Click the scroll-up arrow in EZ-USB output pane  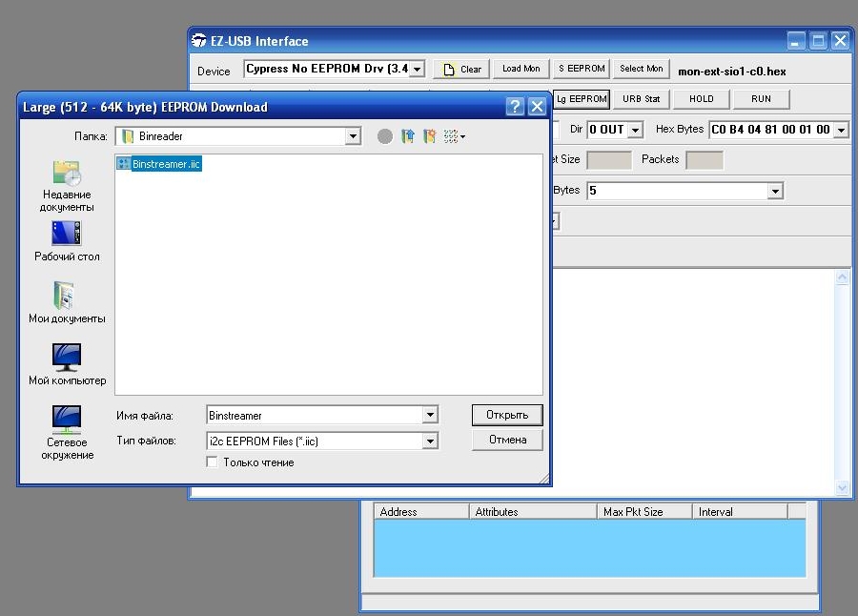[842, 277]
